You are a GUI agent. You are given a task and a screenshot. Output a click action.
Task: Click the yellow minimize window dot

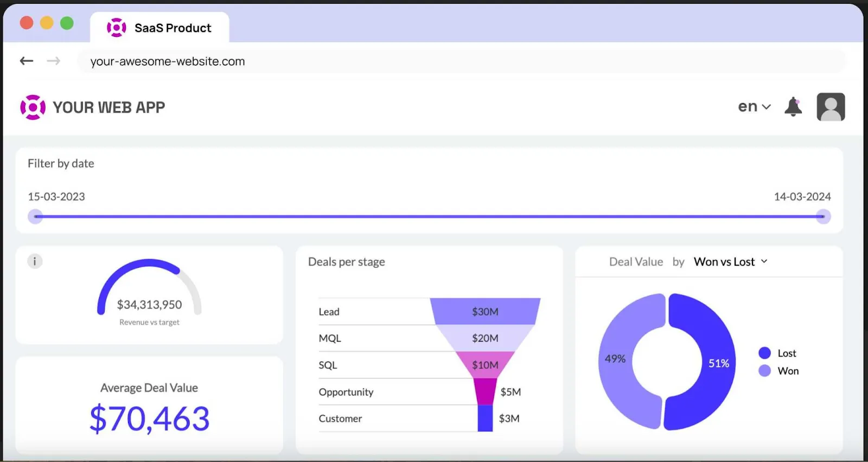pos(47,23)
